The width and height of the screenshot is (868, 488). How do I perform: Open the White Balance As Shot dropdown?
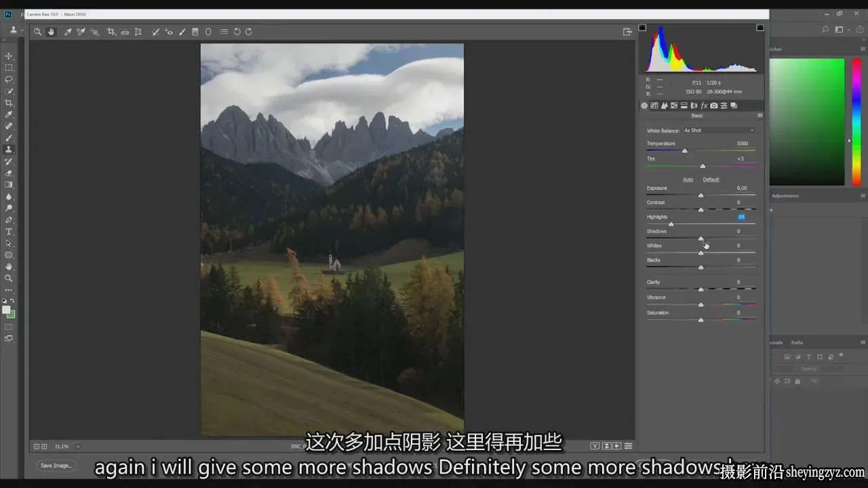tap(718, 130)
